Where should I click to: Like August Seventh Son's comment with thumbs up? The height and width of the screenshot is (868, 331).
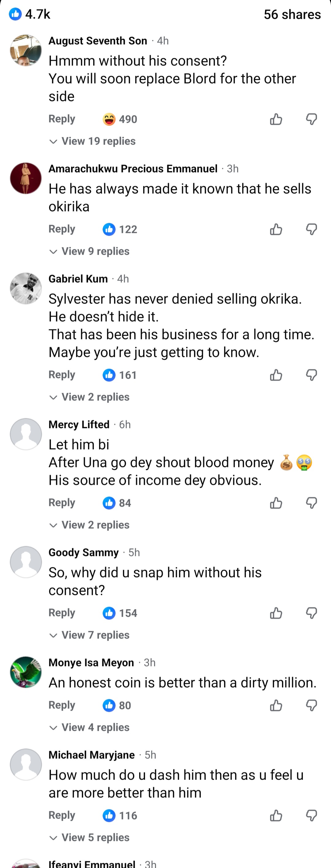(276, 119)
